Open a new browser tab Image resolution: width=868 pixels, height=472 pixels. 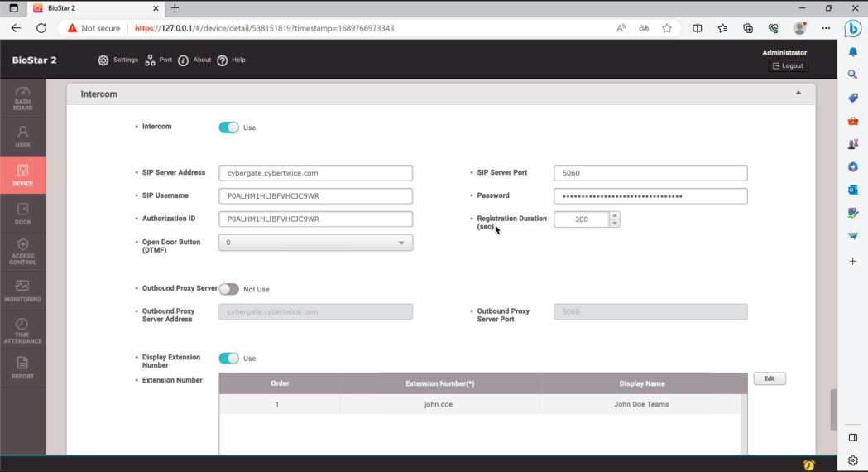click(x=175, y=7)
